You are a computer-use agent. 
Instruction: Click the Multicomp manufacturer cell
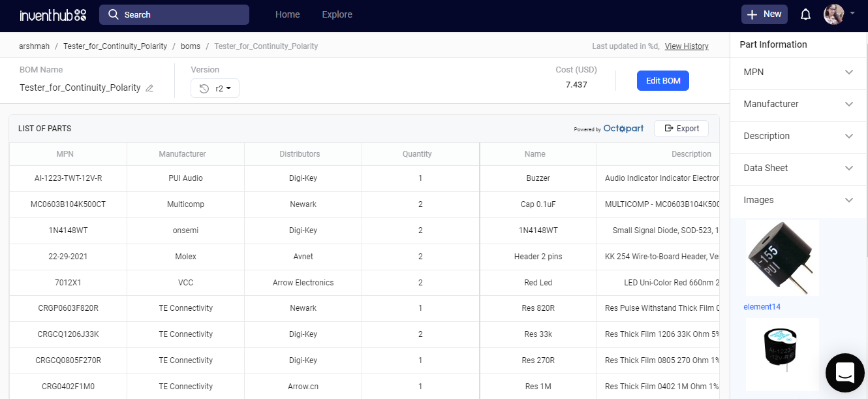coord(185,204)
